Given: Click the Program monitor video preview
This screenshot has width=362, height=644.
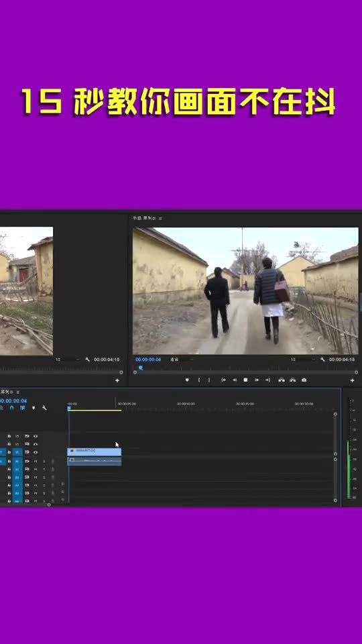Looking at the screenshot, I should 245,290.
